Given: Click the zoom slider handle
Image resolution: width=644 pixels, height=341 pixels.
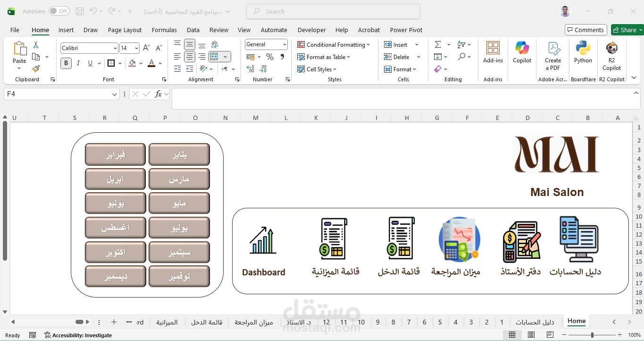Looking at the screenshot, I should tap(592, 335).
